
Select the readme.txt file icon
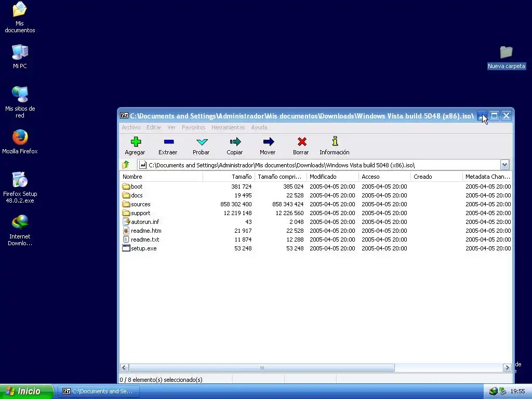[126, 239]
